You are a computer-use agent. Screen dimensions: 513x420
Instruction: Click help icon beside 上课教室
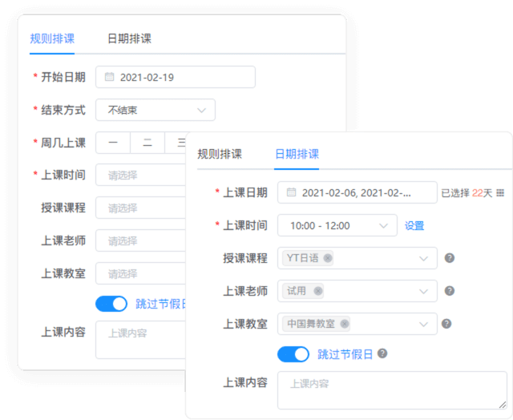click(x=446, y=324)
